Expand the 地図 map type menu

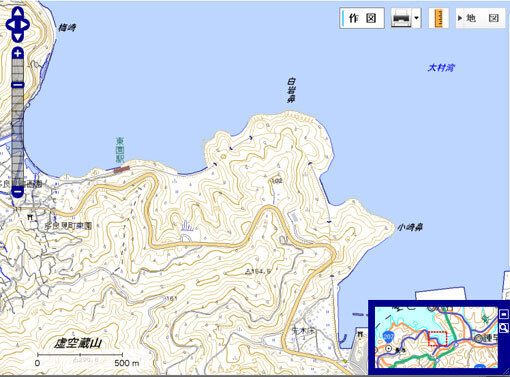pyautogui.click(x=481, y=18)
